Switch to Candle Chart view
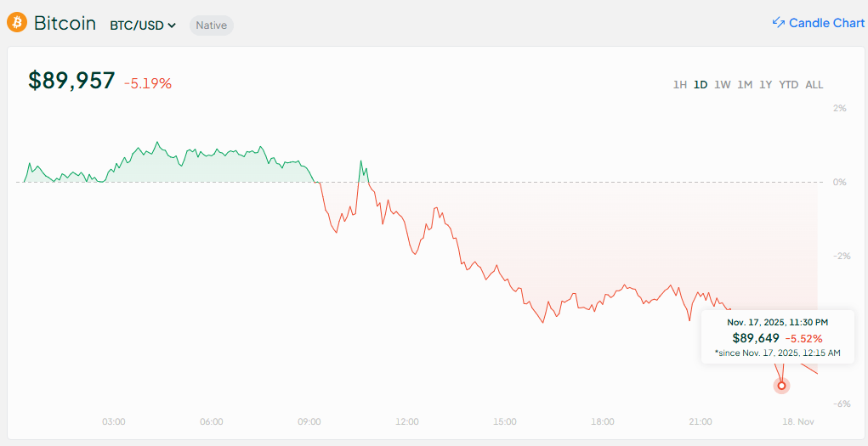The width and height of the screenshot is (868, 446). [825, 23]
